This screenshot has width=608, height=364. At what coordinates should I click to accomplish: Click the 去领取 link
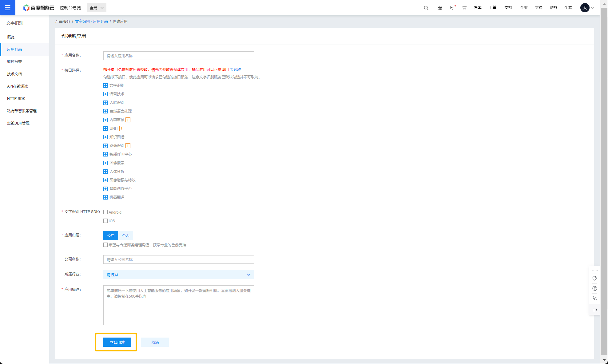[236, 70]
